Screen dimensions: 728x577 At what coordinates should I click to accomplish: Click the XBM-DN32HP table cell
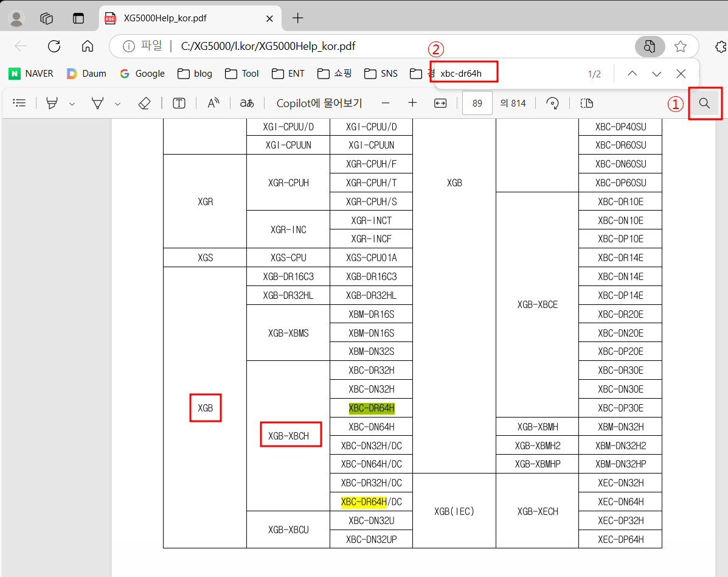tap(620, 464)
